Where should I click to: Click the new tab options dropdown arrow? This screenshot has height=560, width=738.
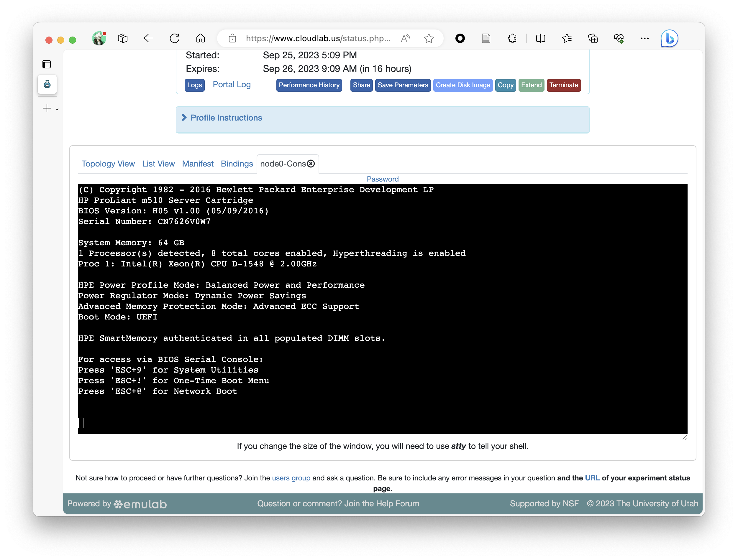tap(58, 109)
